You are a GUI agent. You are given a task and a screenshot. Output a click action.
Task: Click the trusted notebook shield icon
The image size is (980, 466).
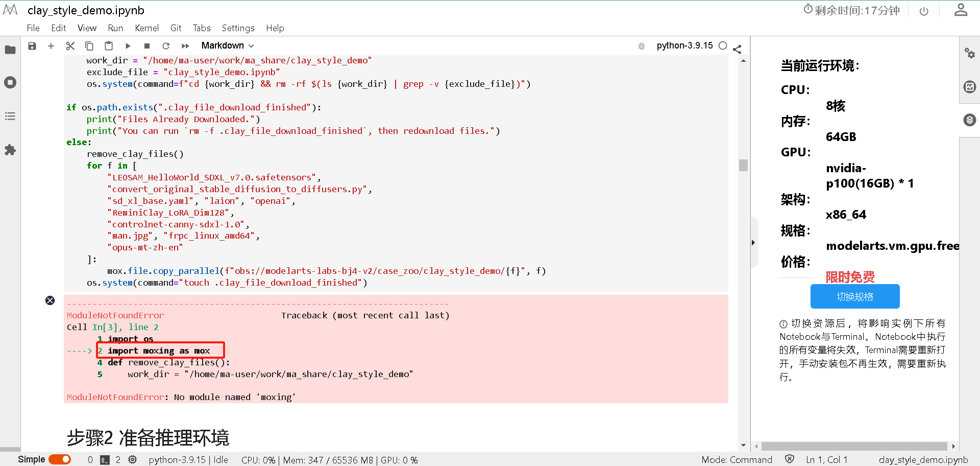tap(790, 459)
